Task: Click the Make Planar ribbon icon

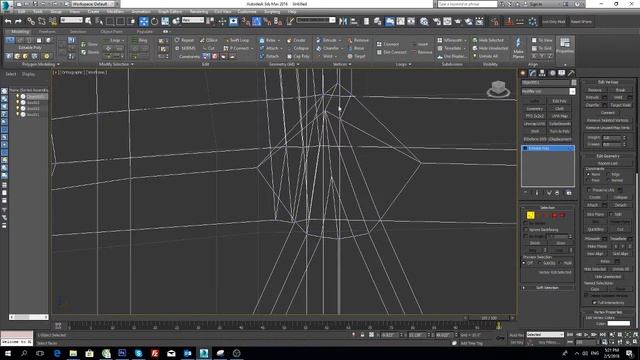Action: tap(518, 47)
